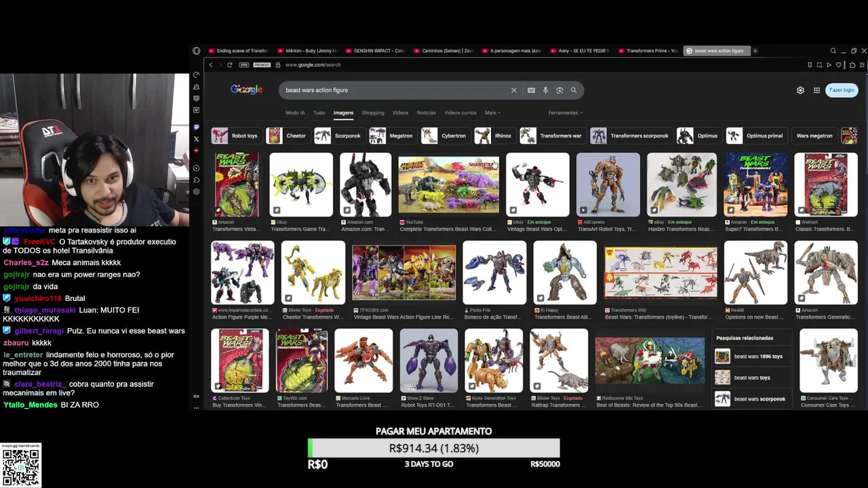868x488 pixels.
Task: Click the Google logo
Action: point(246,89)
